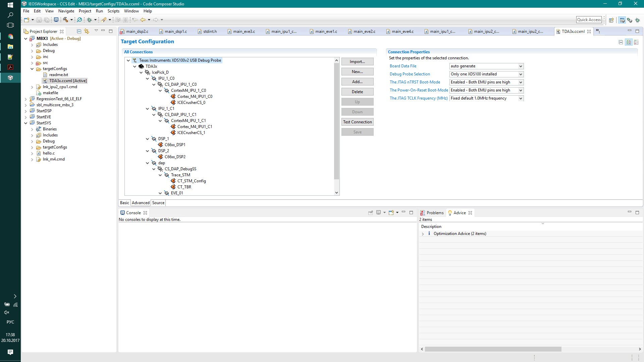Click the Test Connection button
Image resolution: width=644 pixels, height=362 pixels.
(x=357, y=122)
